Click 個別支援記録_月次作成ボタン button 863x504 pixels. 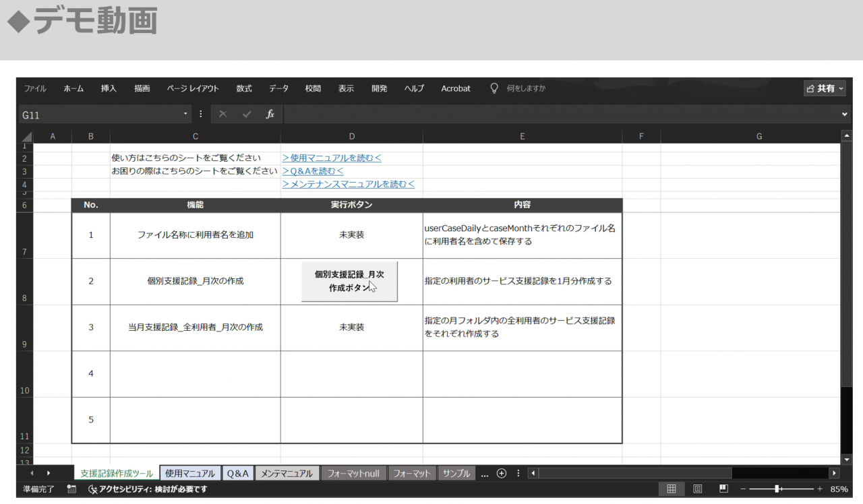pyautogui.click(x=349, y=281)
